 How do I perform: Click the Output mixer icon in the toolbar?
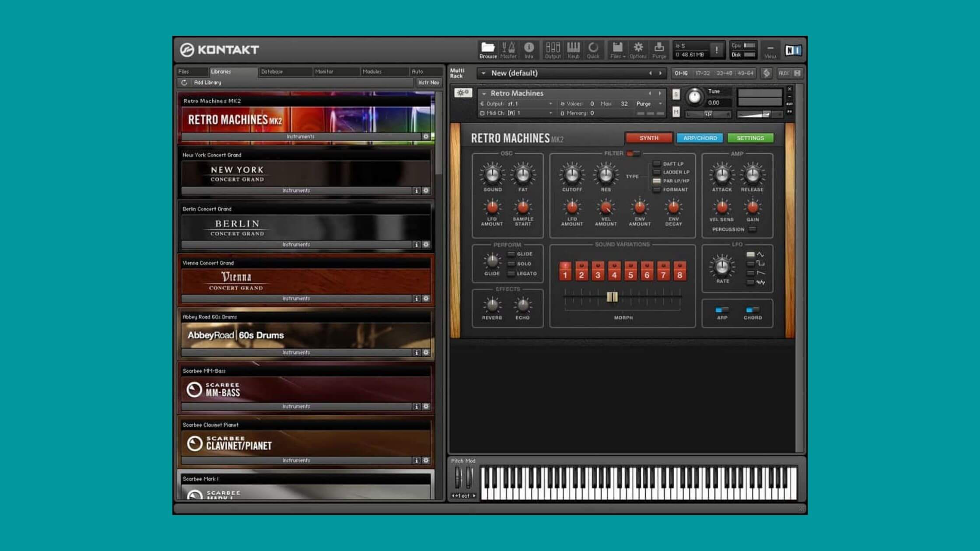[553, 48]
